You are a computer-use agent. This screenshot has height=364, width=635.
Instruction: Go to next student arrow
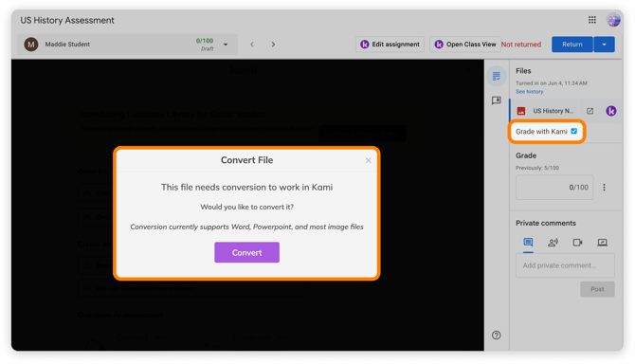click(x=273, y=45)
